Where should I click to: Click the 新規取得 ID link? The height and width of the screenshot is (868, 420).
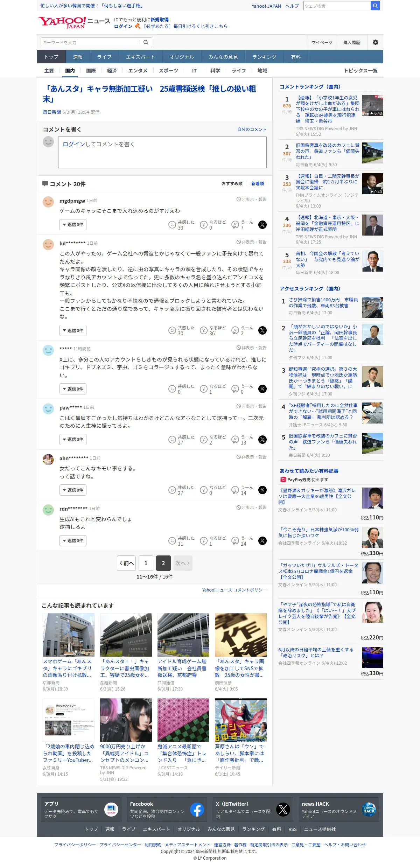coord(160,20)
